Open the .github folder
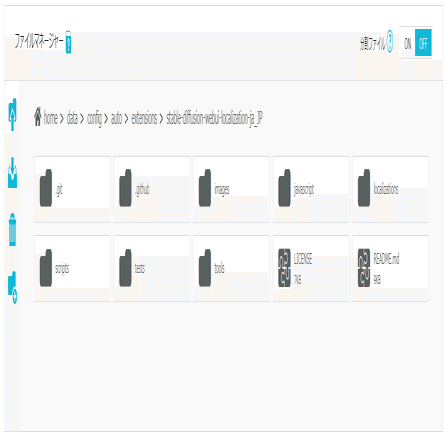Screen dimensions: 446x446 tap(152, 189)
